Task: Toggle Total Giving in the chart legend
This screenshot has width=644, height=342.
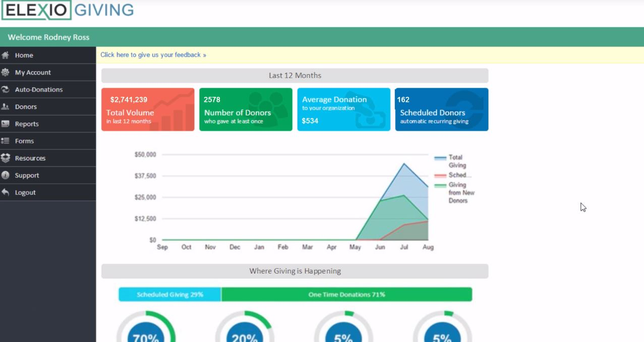Action: tap(453, 161)
